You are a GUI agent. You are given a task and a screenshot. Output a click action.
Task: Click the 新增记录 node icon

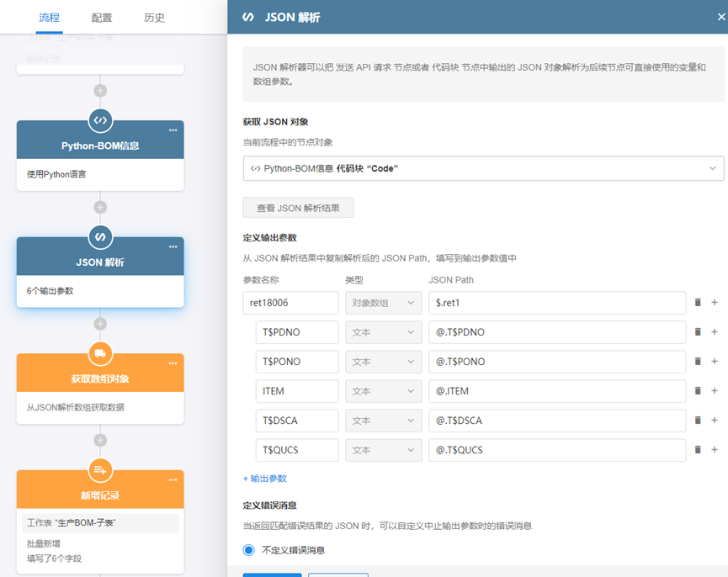[100, 469]
